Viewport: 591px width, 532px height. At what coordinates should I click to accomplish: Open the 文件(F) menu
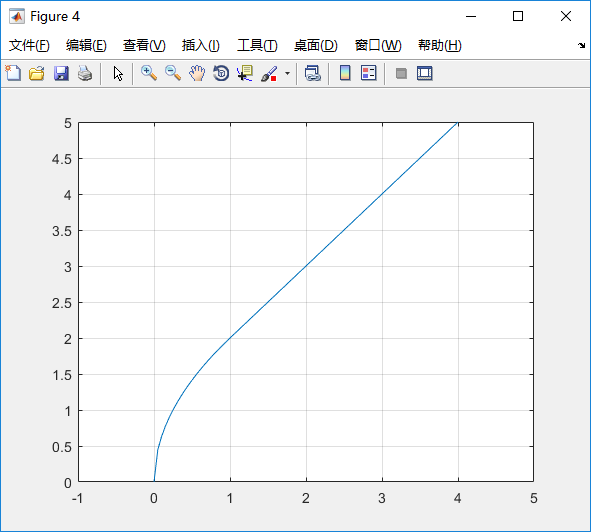[x=29, y=45]
